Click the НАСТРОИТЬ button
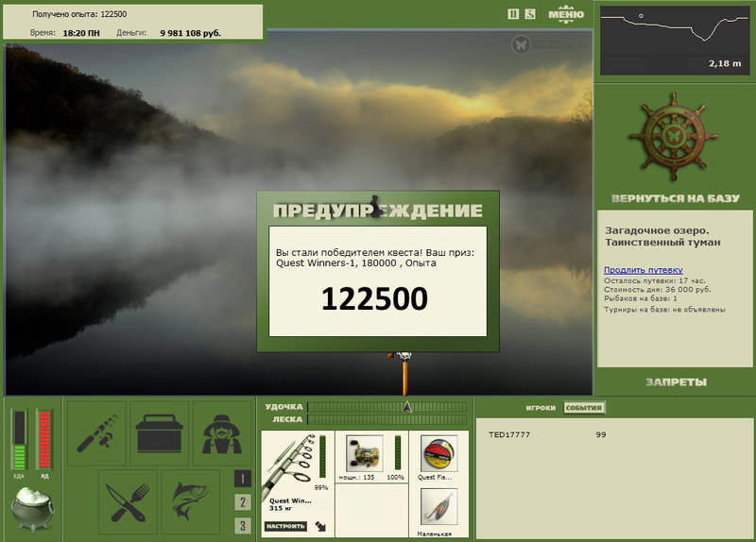 click(x=285, y=526)
